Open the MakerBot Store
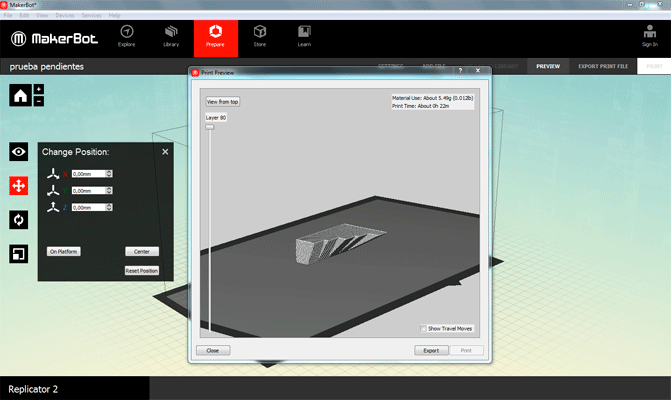 tap(260, 36)
